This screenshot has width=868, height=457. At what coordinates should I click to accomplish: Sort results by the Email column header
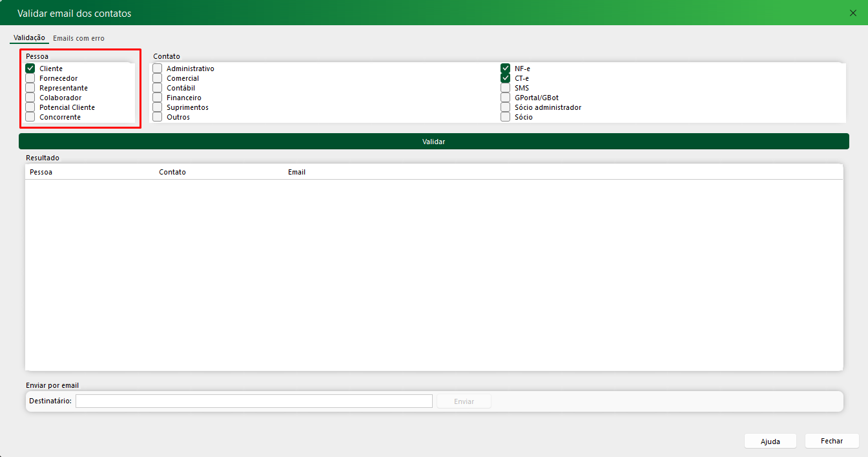point(297,173)
